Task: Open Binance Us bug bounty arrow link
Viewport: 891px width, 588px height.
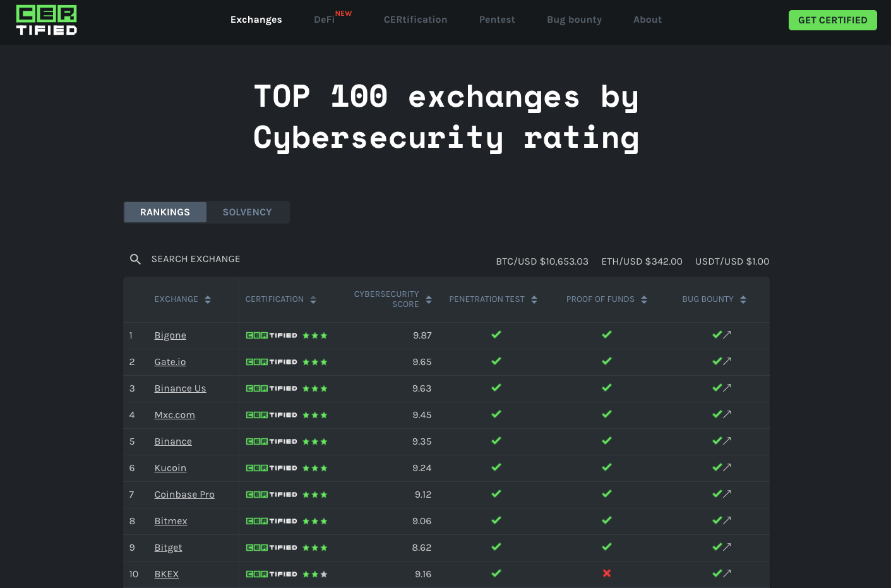Action: pos(727,388)
